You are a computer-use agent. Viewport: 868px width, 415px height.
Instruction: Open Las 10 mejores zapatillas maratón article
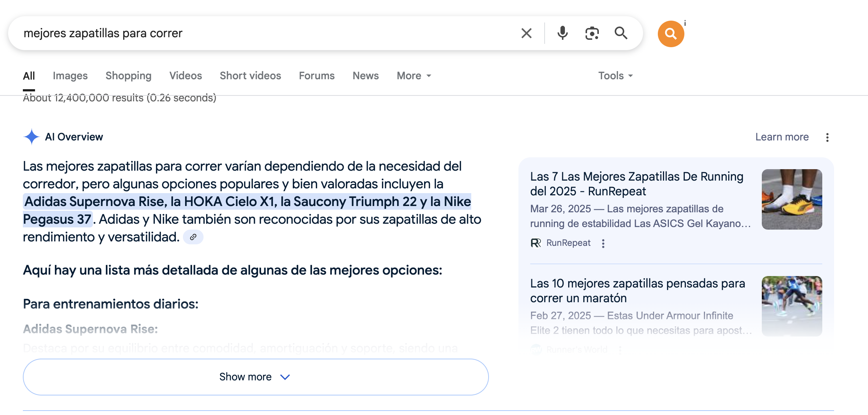coord(638,291)
